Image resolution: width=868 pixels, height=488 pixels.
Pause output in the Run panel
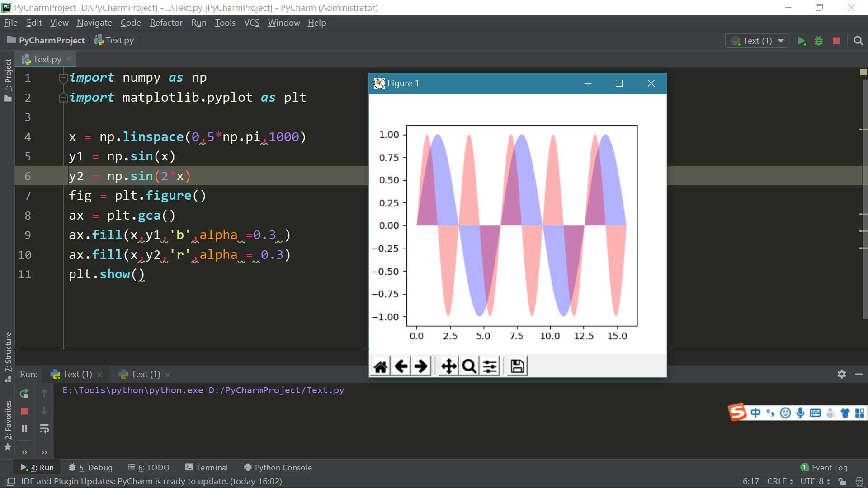pos(24,429)
